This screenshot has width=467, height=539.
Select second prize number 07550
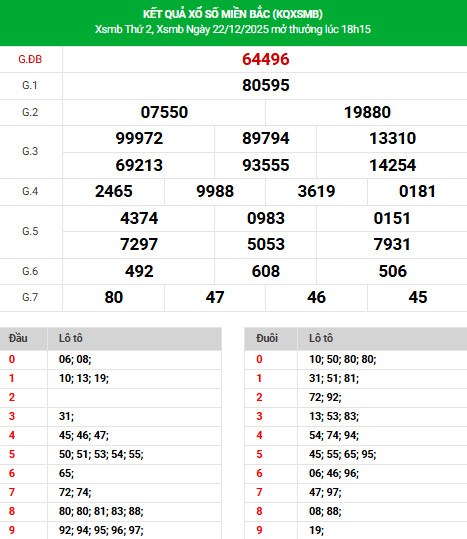[x=164, y=112]
